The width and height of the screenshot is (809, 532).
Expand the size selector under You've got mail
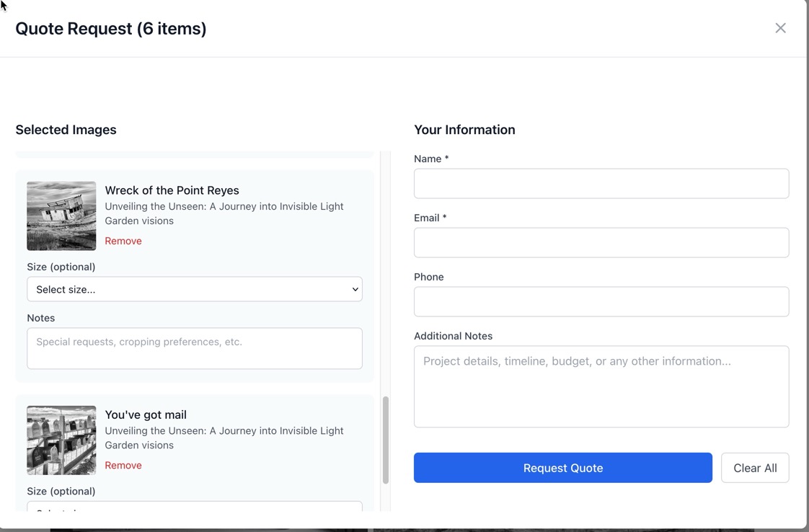[x=195, y=506]
